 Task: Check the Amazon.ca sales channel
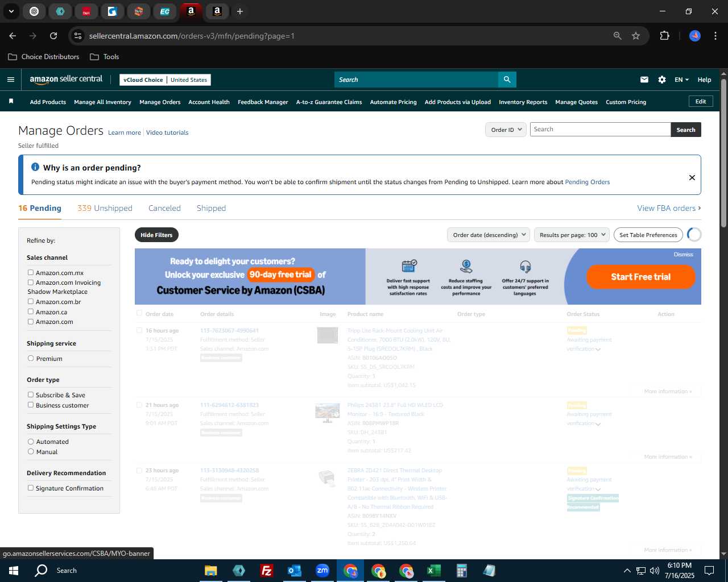click(x=31, y=311)
